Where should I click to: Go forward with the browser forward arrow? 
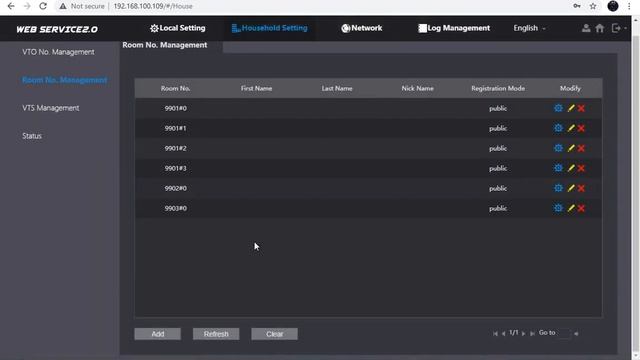27,6
